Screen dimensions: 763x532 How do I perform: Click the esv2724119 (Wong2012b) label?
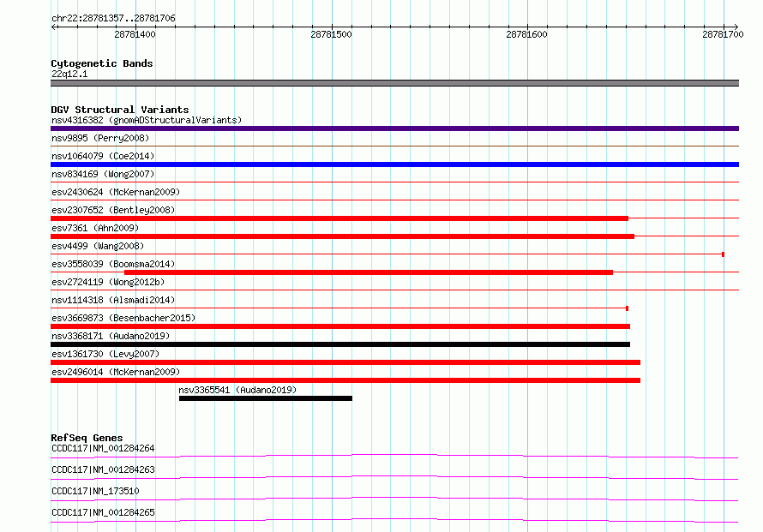(108, 282)
